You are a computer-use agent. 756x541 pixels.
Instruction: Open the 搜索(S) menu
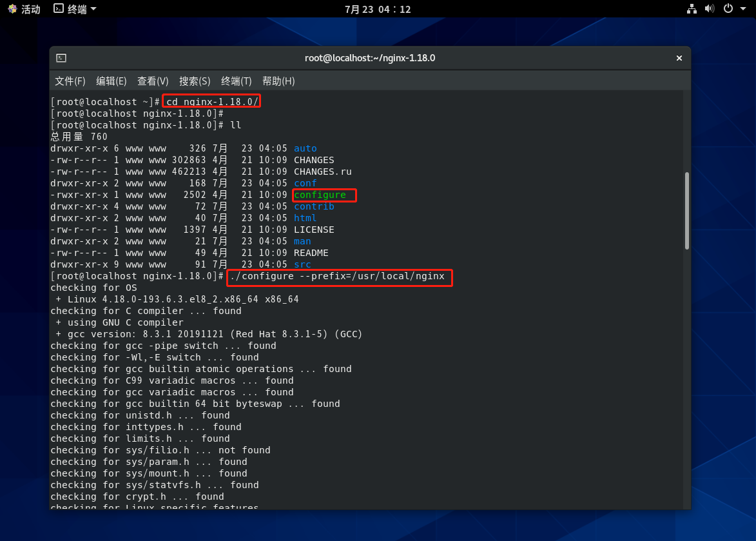(x=195, y=81)
